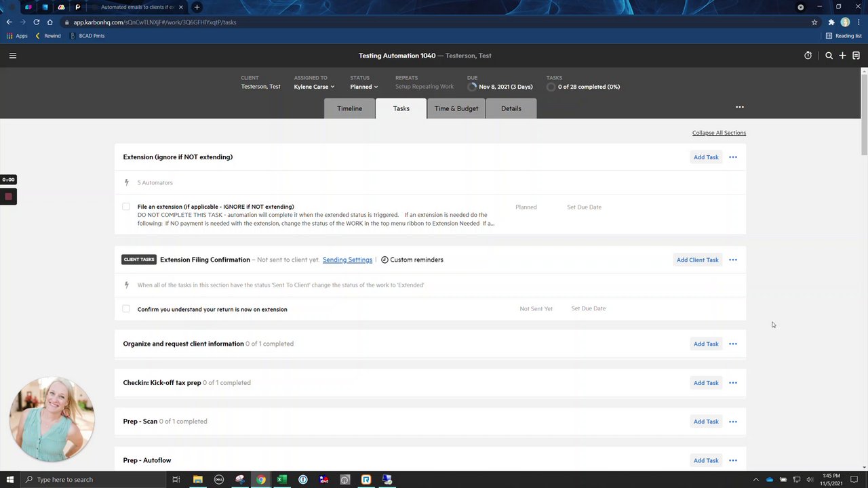Open Task View on the taskbar
The image size is (868, 488).
click(x=176, y=480)
